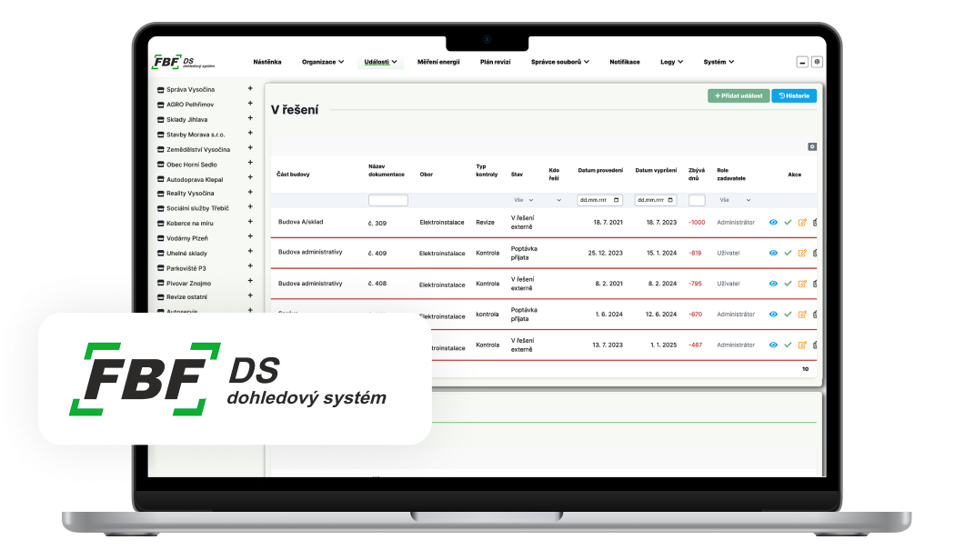Screen dimensions: 975x560
Task: Expand Zemědělství Vysočina tree node
Action: tap(250, 148)
